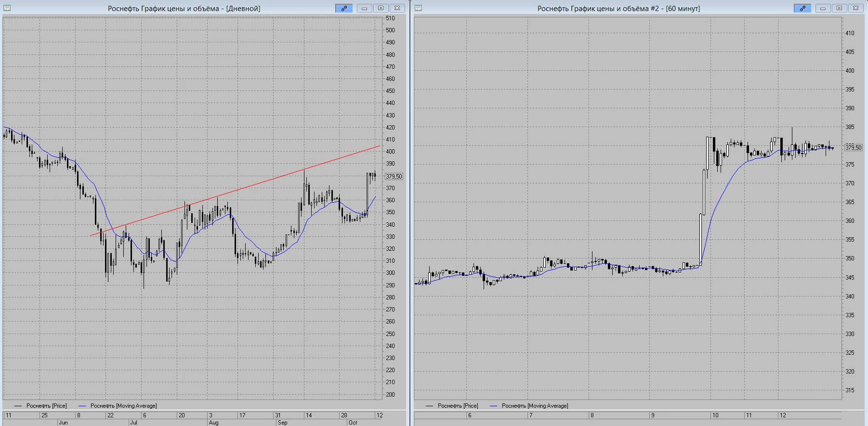The width and height of the screenshot is (868, 426).
Task: Select the 379,50 price tag on the daily chart
Action: (394, 177)
